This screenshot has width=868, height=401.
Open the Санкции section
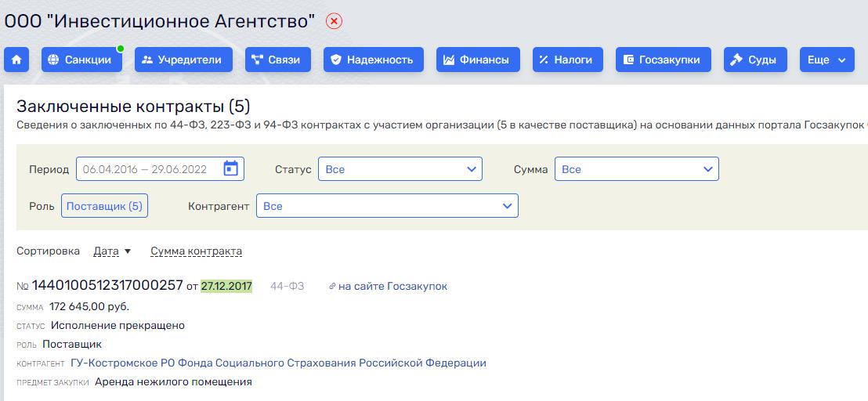point(81,60)
